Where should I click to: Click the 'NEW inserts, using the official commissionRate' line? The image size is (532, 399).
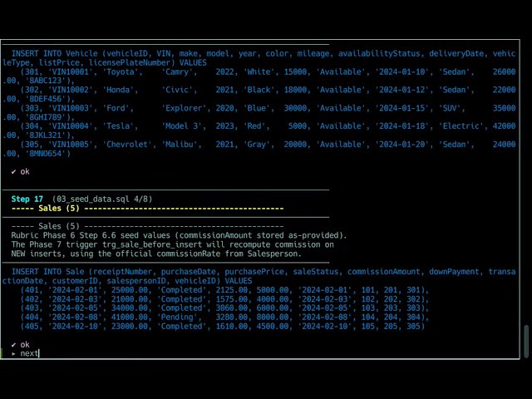coord(156,254)
